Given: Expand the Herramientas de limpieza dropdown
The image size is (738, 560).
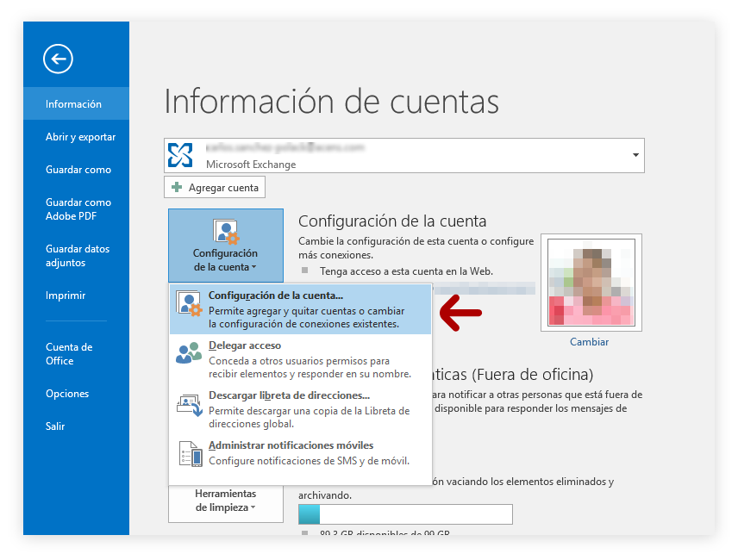Looking at the screenshot, I should 226,503.
